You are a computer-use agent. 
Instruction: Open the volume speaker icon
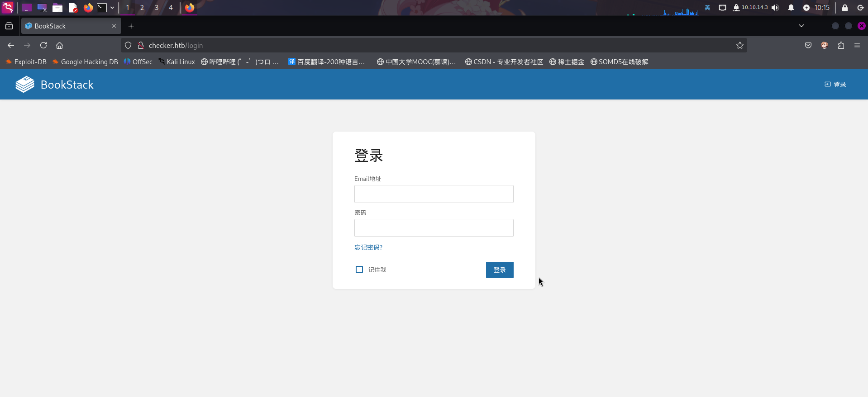point(776,8)
